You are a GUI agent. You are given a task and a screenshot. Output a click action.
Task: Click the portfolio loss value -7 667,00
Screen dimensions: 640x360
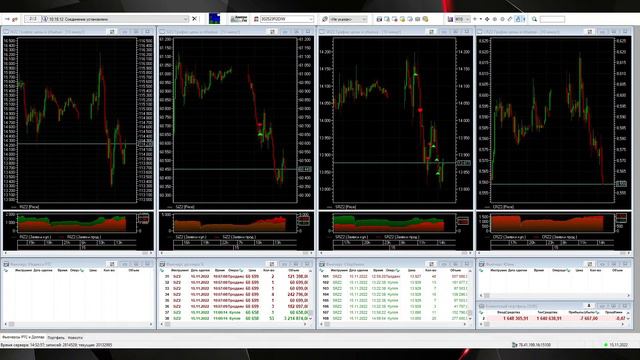[x=589, y=318]
